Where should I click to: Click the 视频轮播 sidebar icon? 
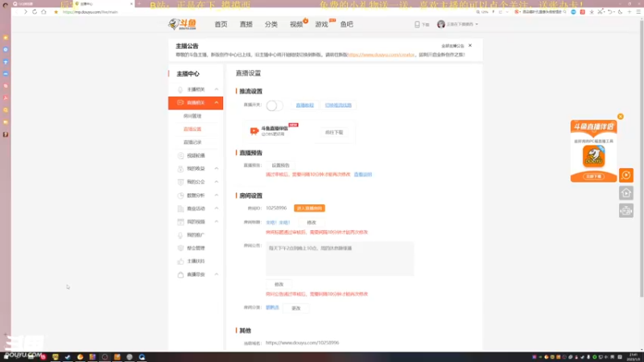(x=180, y=155)
